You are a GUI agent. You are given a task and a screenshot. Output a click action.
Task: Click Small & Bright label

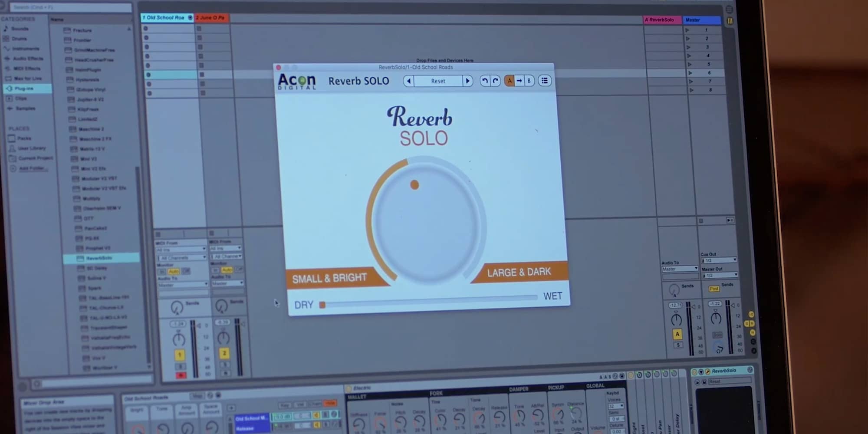(329, 278)
